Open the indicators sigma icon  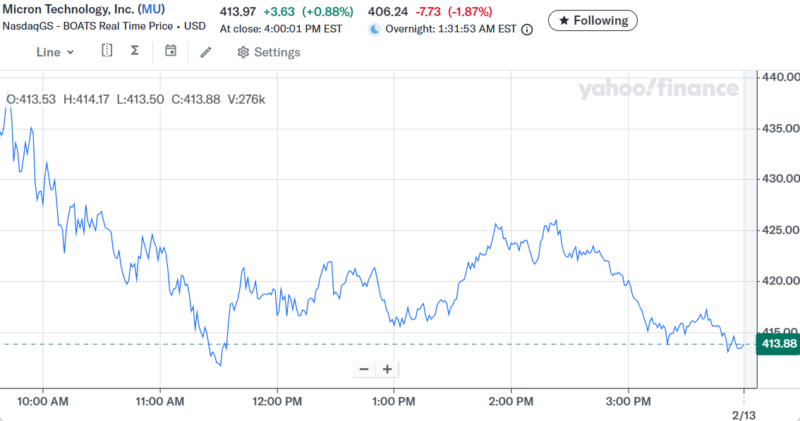(x=134, y=51)
